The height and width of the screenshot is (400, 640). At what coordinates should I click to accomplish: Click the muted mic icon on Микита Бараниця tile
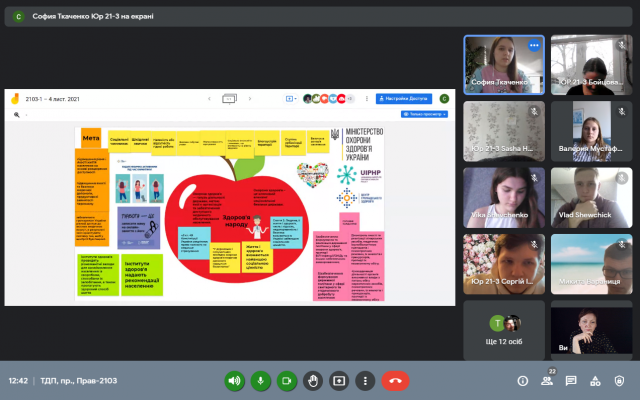[622, 244]
